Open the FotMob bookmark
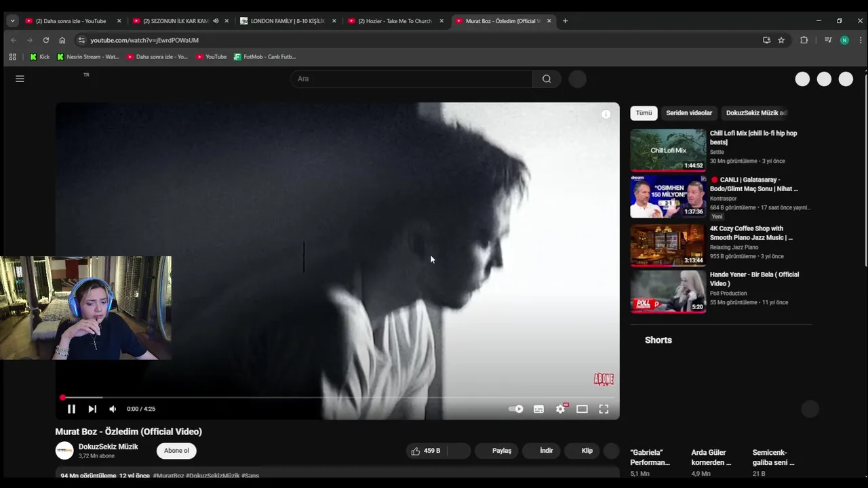The height and width of the screenshot is (488, 868). (264, 57)
